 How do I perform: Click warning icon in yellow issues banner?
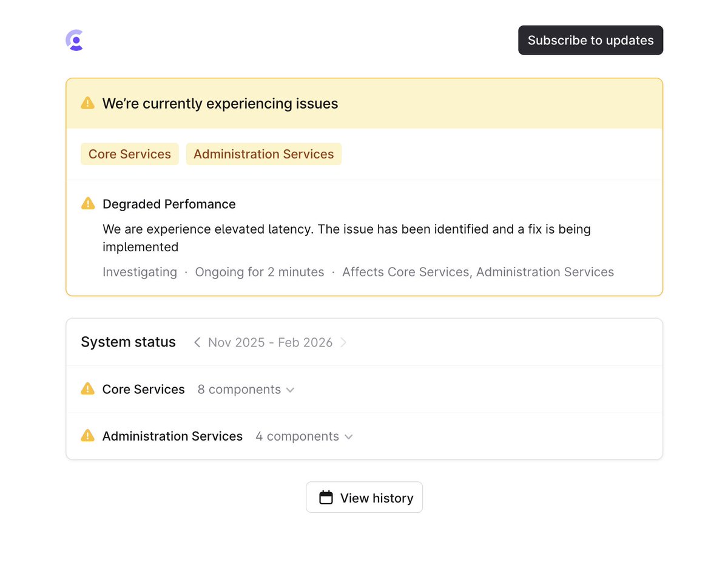87,103
